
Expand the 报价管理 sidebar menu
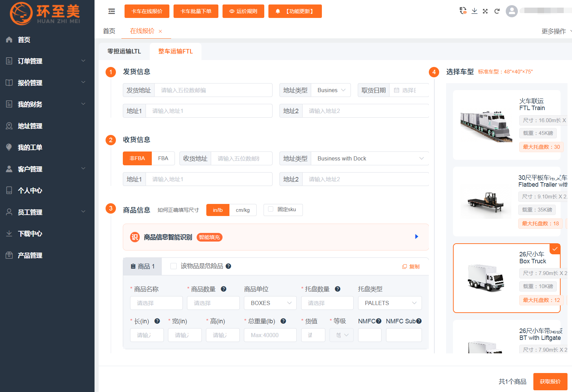[47, 83]
